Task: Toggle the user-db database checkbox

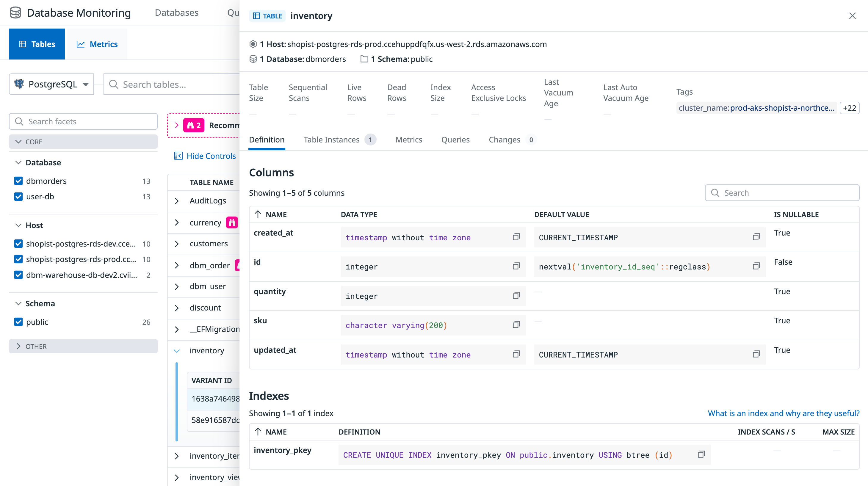Action: tap(18, 197)
